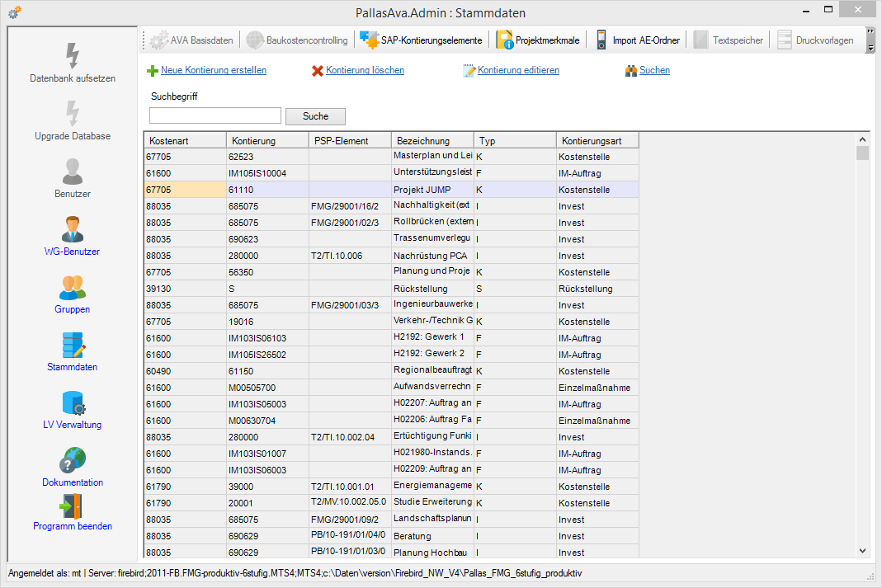Open Import AE-Ordner tab
This screenshot has width=882, height=588.
pos(646,40)
